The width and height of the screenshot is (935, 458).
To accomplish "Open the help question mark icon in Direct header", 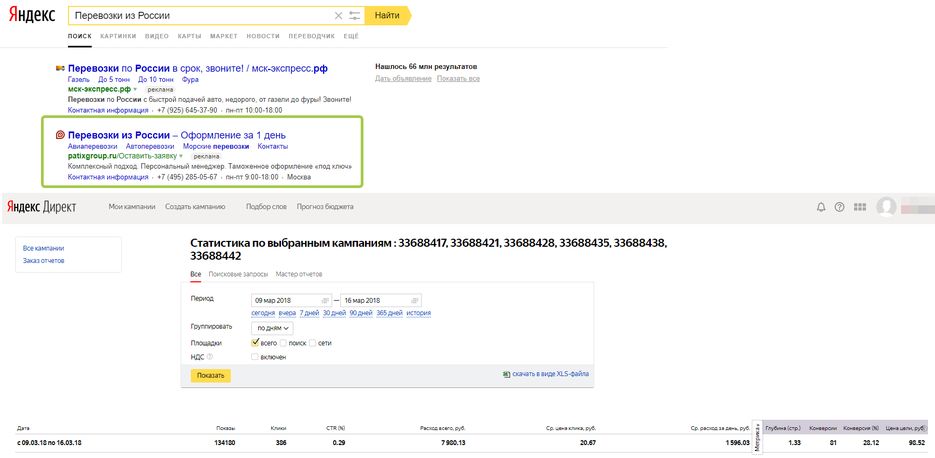I will point(840,207).
